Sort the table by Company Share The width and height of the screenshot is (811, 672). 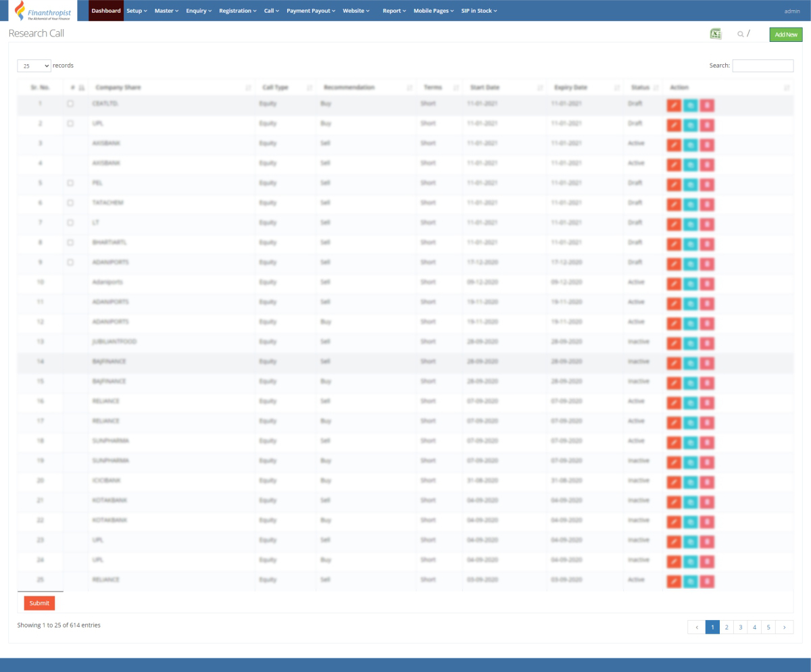(172, 87)
